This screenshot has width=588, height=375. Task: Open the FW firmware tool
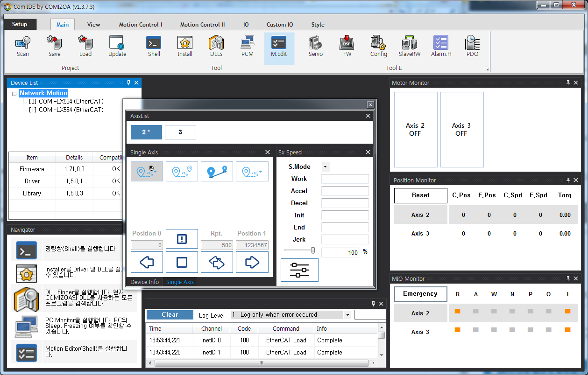coord(347,46)
